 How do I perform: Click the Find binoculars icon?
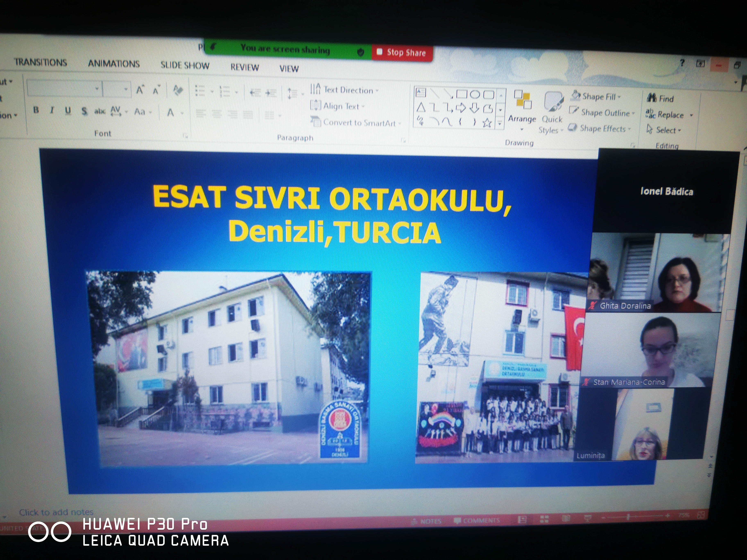click(x=651, y=98)
